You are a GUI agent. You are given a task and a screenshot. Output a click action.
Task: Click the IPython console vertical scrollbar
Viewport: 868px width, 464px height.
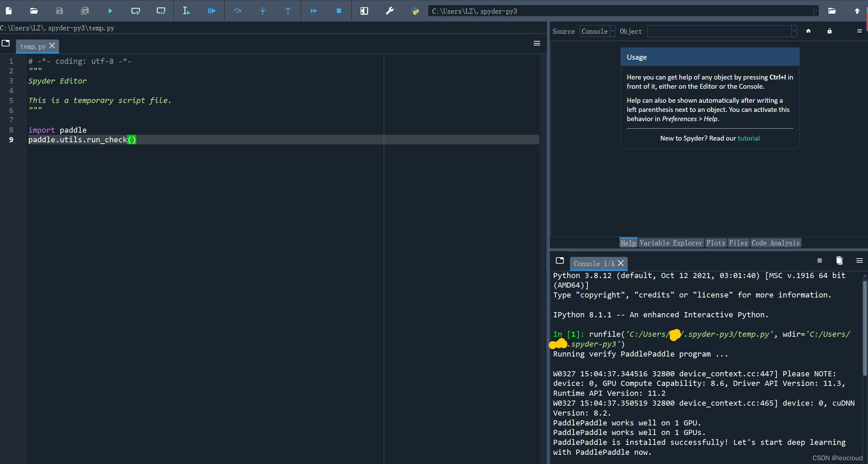(x=865, y=328)
